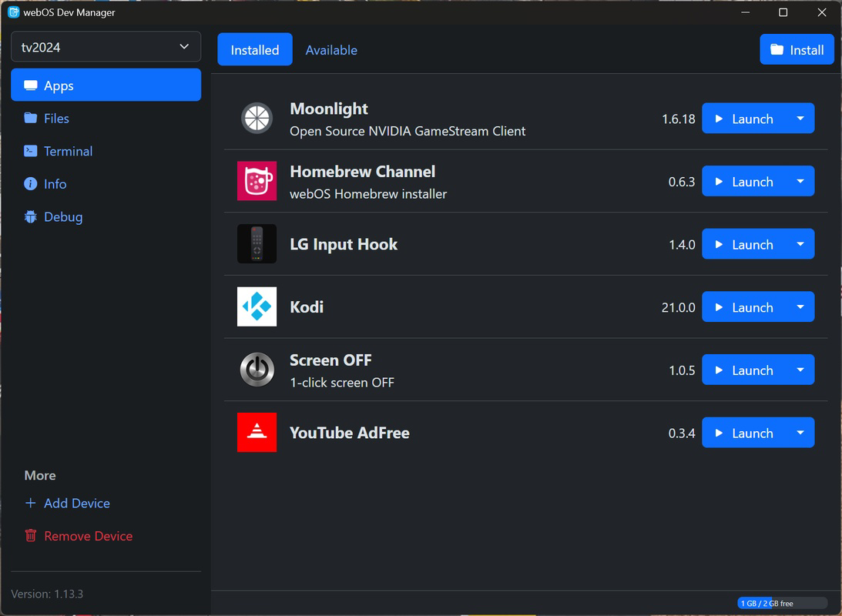
Task: Switch to the Available tab
Action: 331,49
